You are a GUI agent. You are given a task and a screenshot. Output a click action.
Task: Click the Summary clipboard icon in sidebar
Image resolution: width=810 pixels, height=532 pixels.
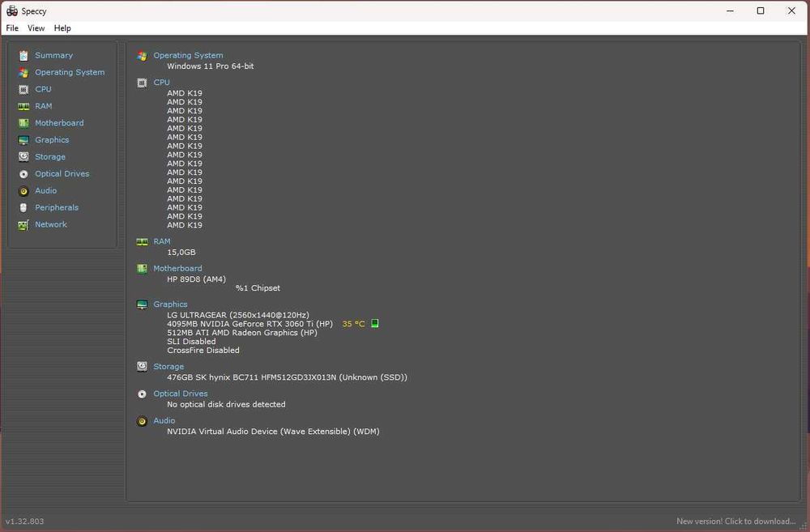point(23,56)
